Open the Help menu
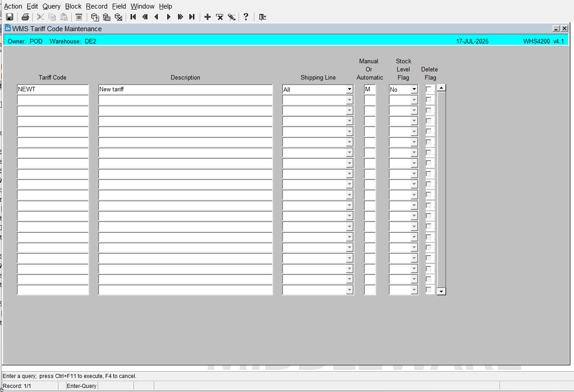This screenshot has width=574, height=392. (x=165, y=6)
